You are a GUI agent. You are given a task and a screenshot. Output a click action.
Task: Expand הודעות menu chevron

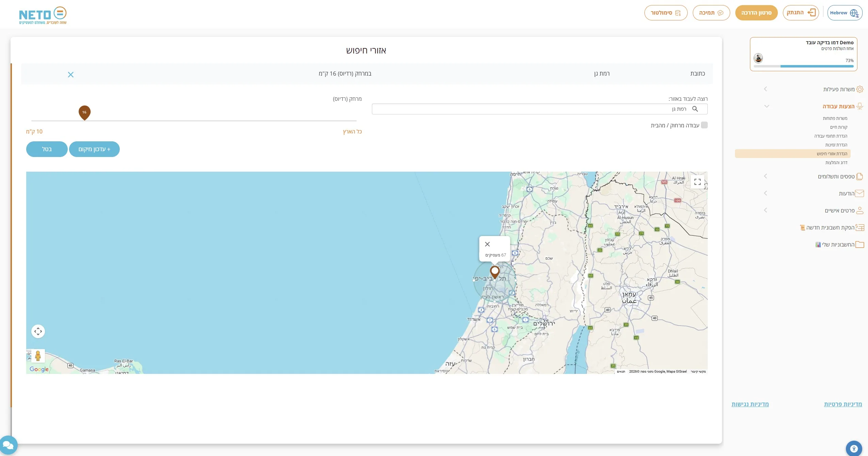click(x=765, y=193)
